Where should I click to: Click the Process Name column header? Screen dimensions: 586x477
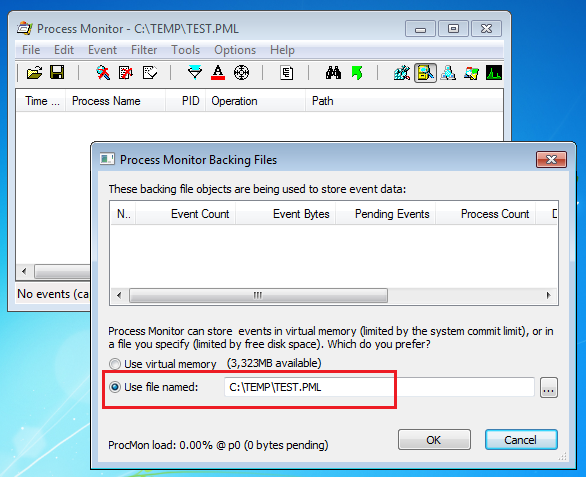(x=116, y=101)
